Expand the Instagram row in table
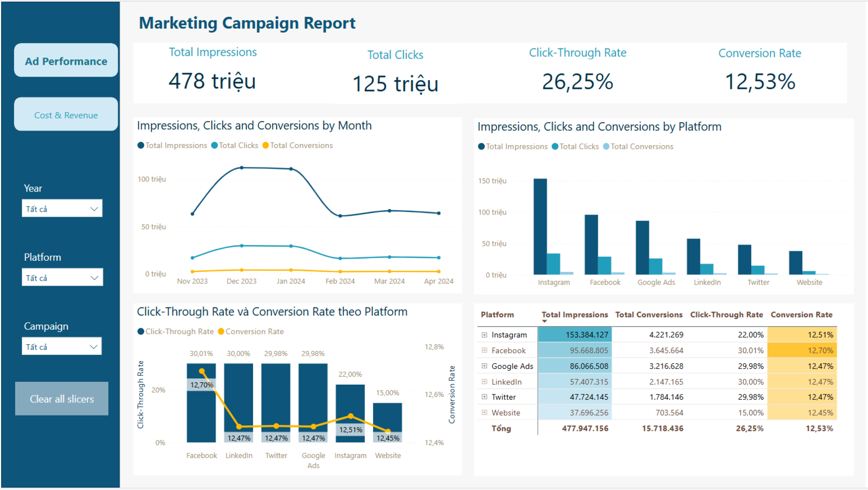 tap(484, 335)
